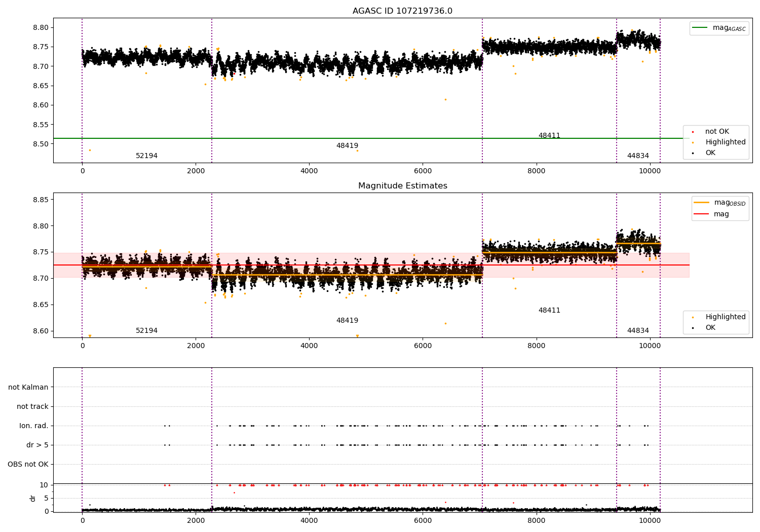Select the red "mag" line swatch in the legend
Viewport: 760px width, 532px height.
point(702,214)
